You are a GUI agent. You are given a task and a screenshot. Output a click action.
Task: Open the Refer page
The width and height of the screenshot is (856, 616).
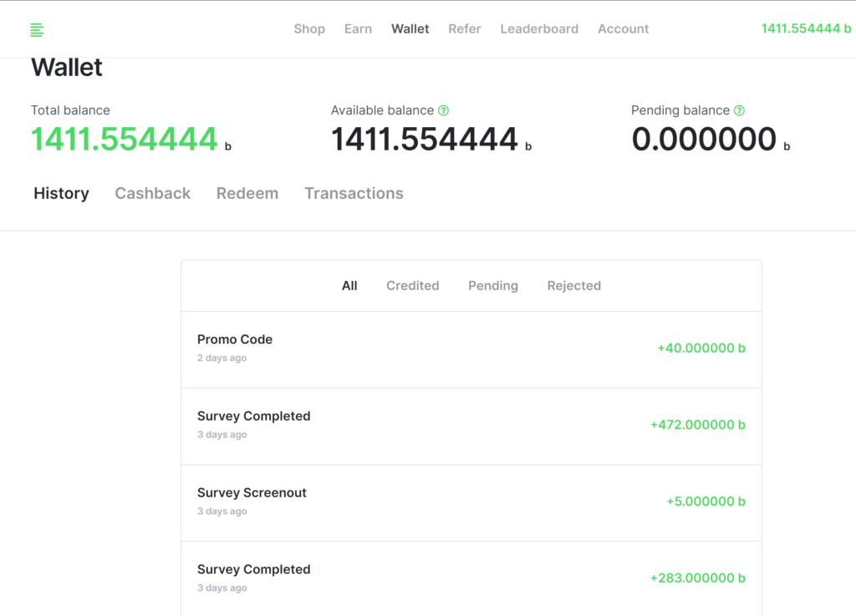(464, 29)
